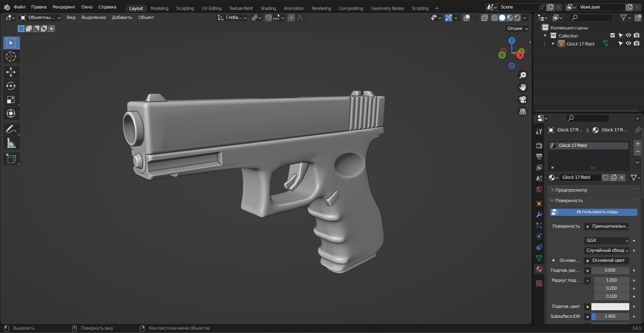Toggle Collection exclude checkbox in outliner
This screenshot has width=644, height=333.
point(612,36)
